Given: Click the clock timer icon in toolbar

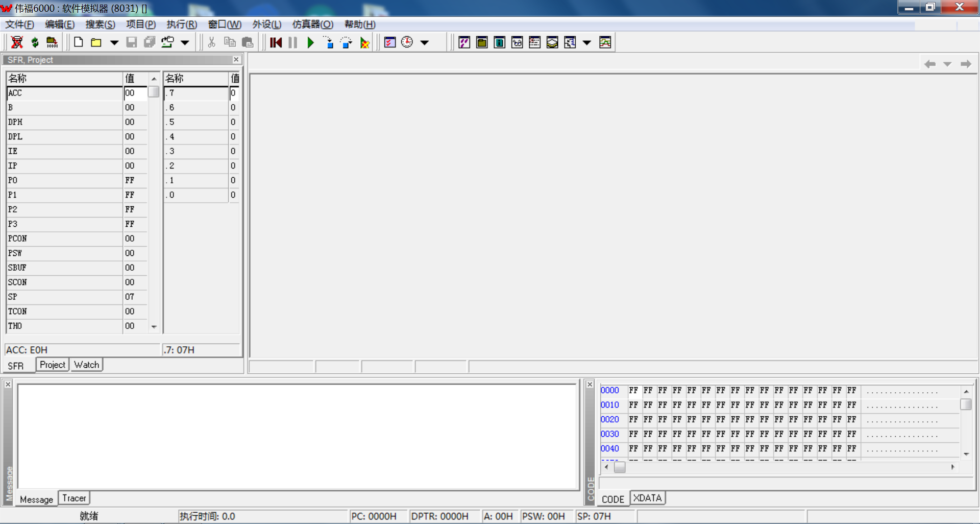Looking at the screenshot, I should pyautogui.click(x=407, y=42).
